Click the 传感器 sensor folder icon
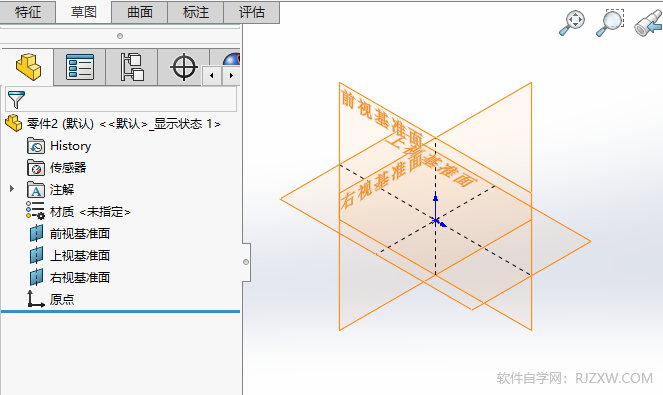This screenshot has height=395, width=663. point(36,168)
